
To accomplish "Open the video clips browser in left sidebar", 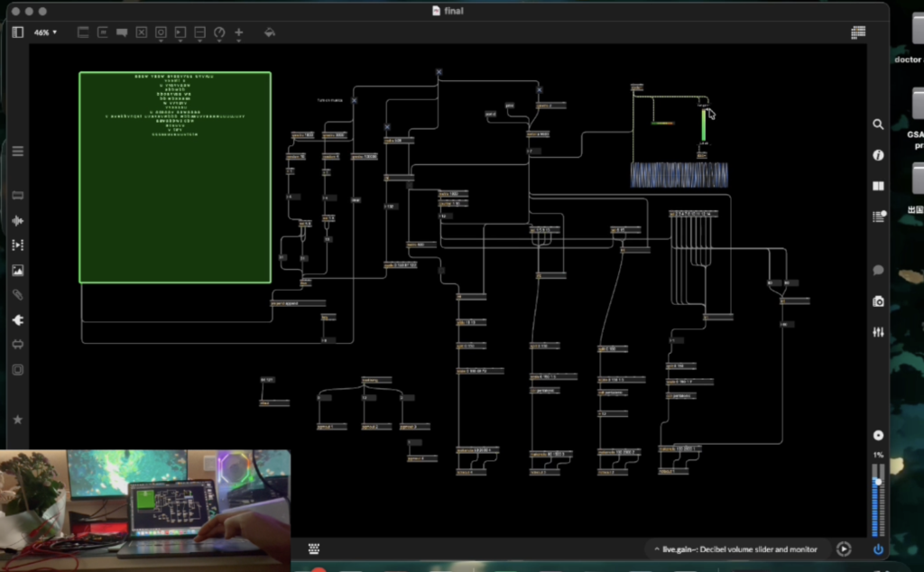I will [x=18, y=245].
